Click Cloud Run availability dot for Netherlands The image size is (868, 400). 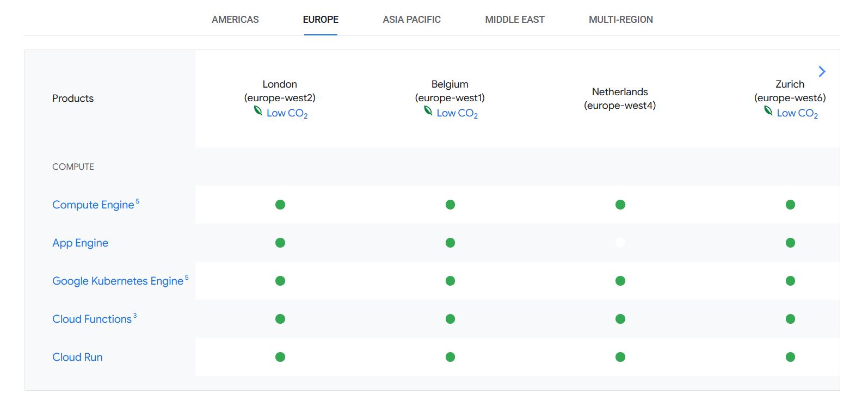coord(620,357)
